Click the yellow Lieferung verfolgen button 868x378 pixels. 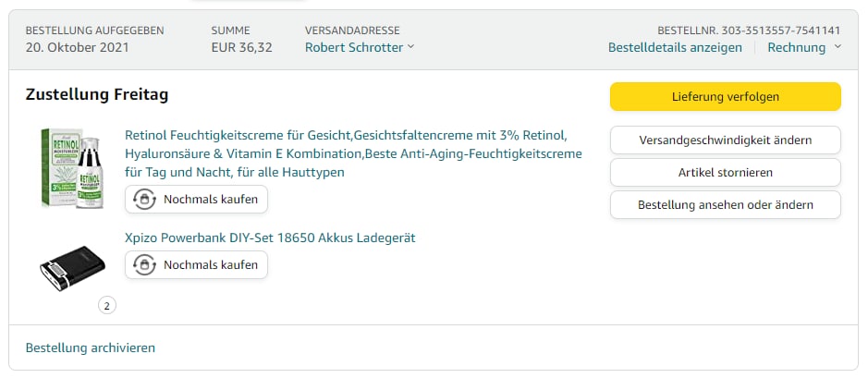725,97
